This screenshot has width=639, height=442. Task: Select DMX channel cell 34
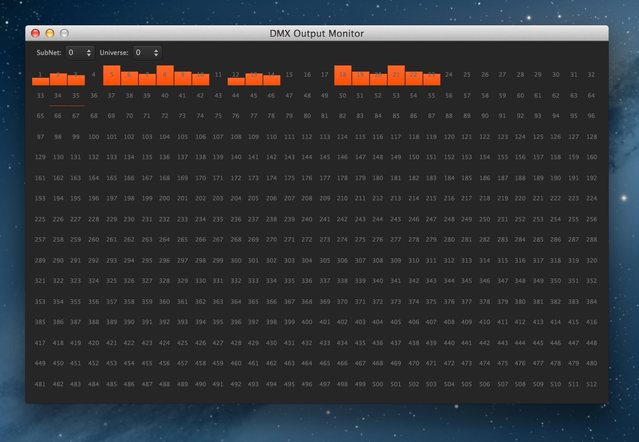coord(58,96)
